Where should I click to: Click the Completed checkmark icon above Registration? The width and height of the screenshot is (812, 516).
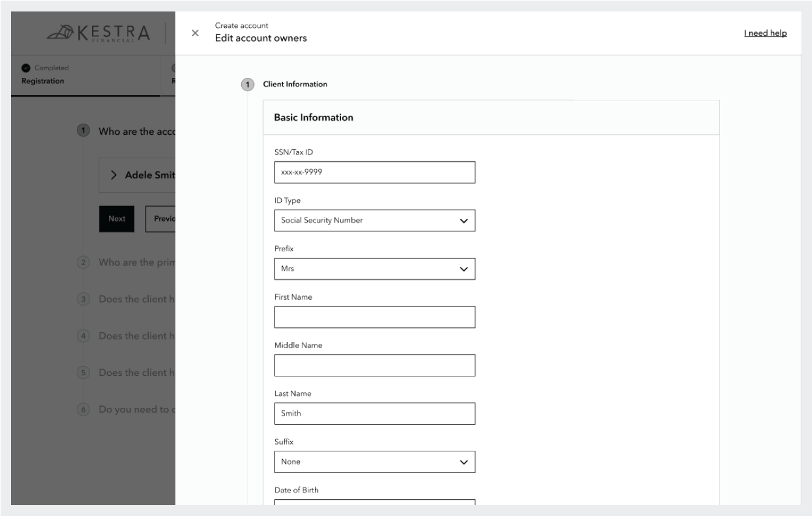[25, 68]
